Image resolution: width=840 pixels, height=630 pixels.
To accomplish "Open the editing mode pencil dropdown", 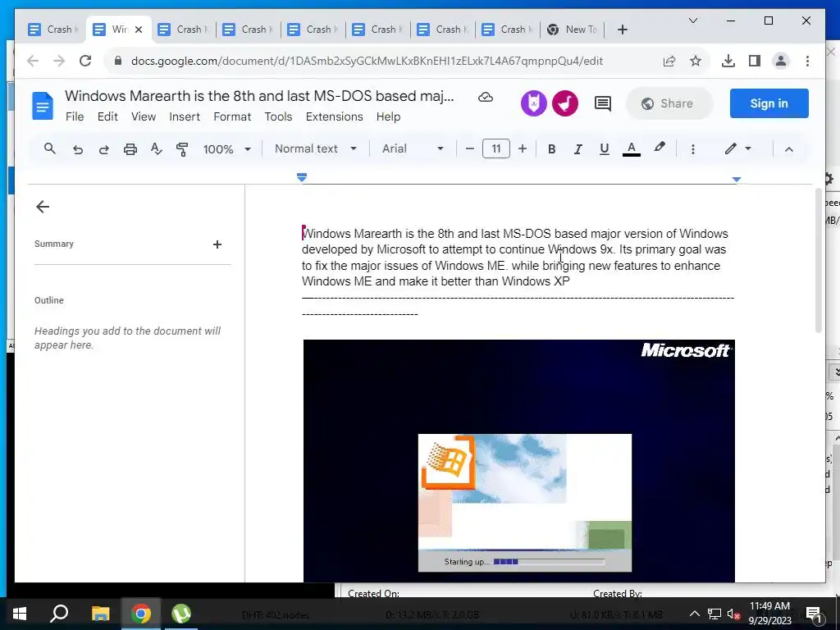I will click(x=737, y=148).
